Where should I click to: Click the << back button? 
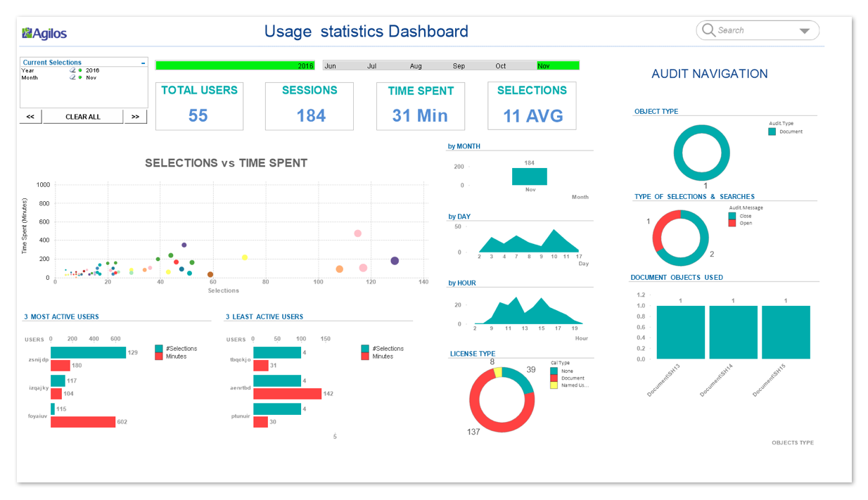(30, 116)
